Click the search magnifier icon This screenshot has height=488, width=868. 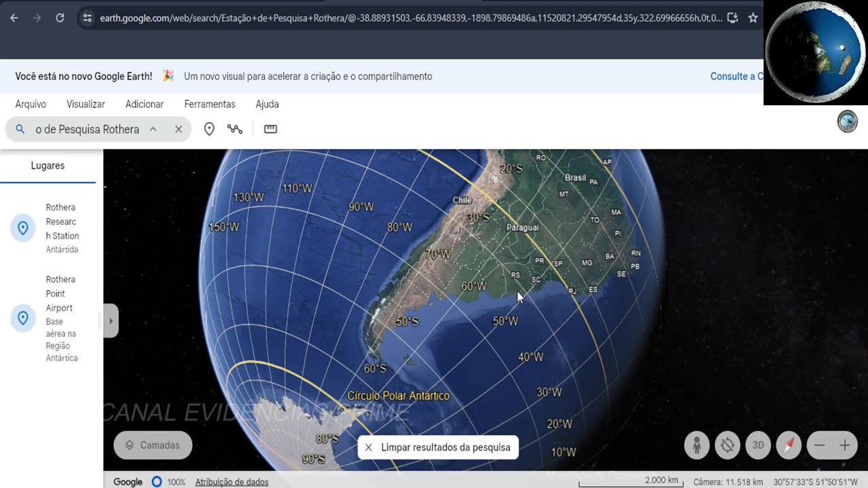tap(20, 129)
